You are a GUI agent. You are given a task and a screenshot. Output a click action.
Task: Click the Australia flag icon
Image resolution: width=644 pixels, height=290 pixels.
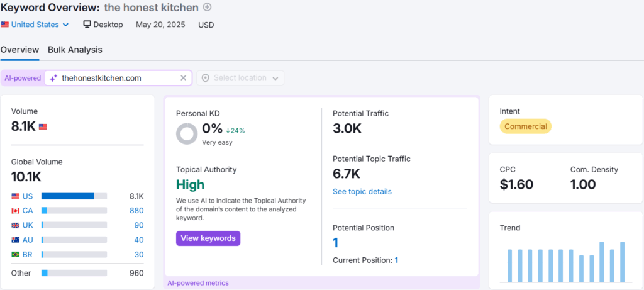point(16,240)
